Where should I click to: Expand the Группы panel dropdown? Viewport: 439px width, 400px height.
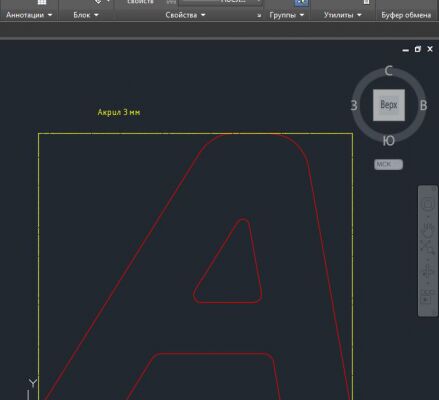click(287, 15)
